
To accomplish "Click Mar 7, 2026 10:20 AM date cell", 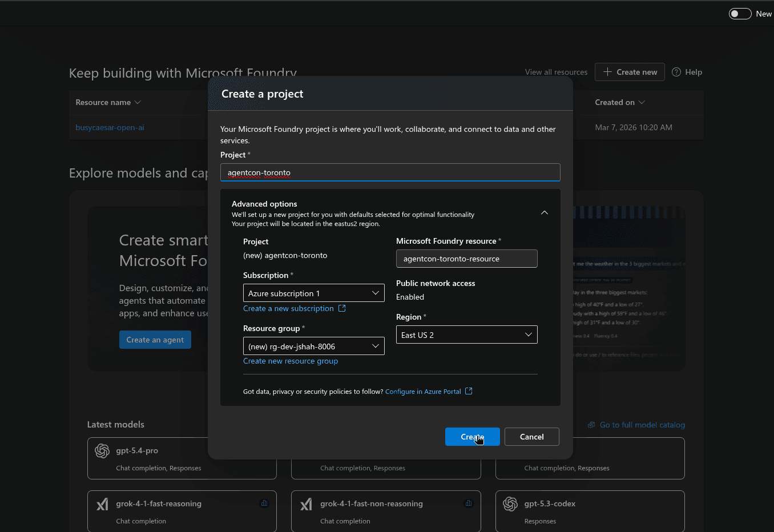I will click(x=634, y=127).
